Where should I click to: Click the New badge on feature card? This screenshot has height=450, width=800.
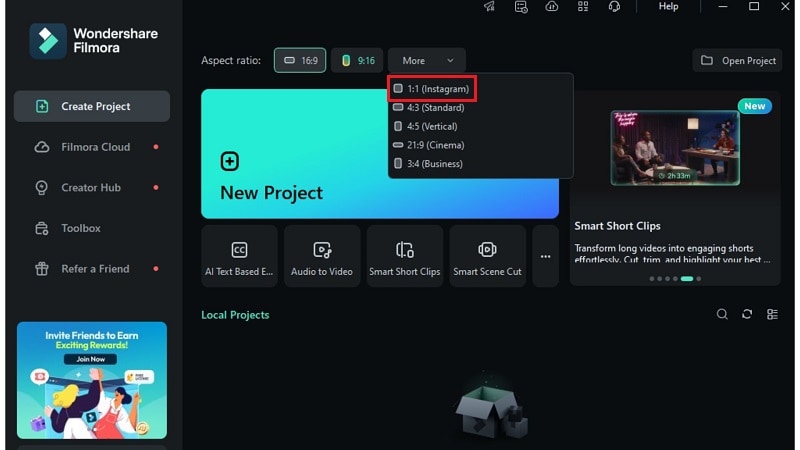tap(755, 106)
